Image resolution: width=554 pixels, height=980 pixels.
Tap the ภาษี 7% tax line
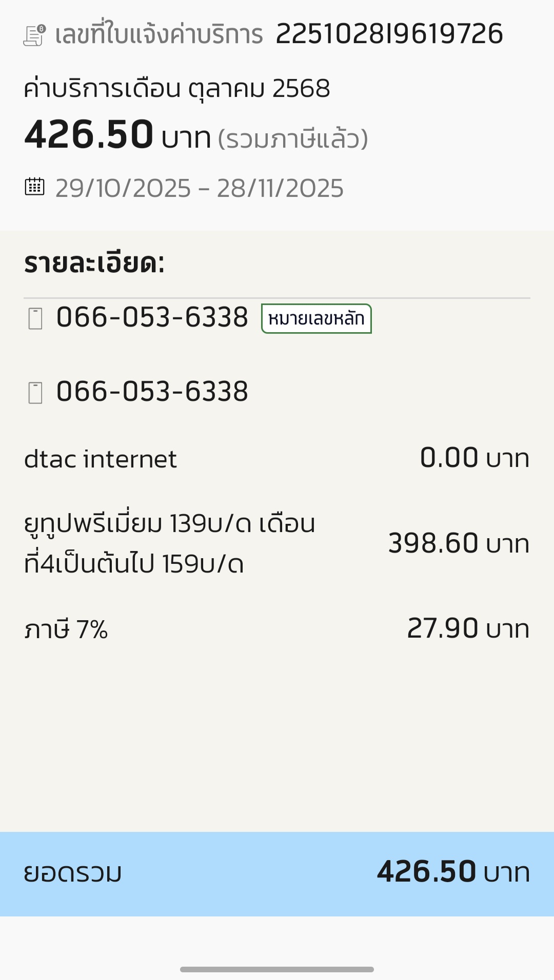click(x=66, y=629)
